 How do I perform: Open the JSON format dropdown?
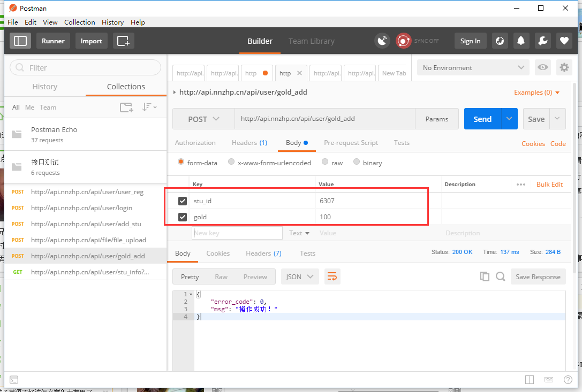(299, 276)
